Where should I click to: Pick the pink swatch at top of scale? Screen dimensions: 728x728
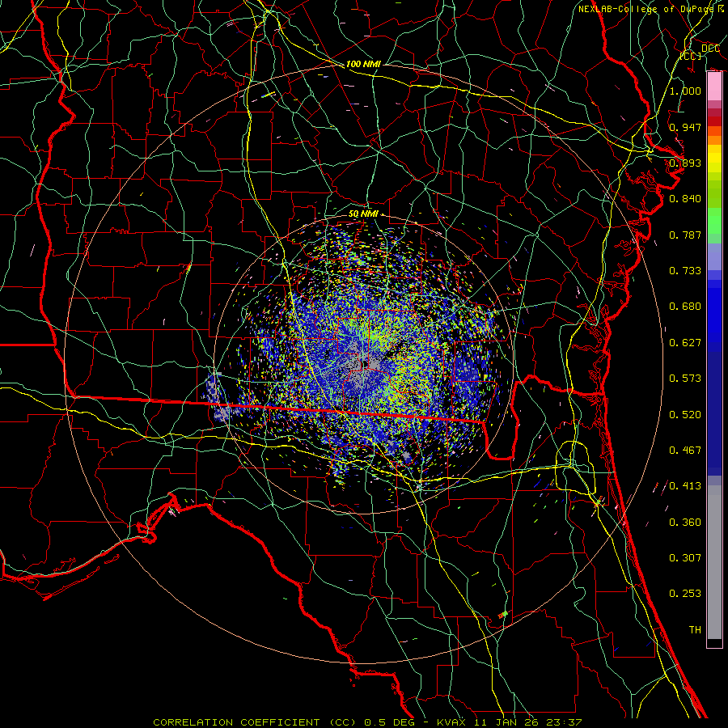(x=714, y=87)
